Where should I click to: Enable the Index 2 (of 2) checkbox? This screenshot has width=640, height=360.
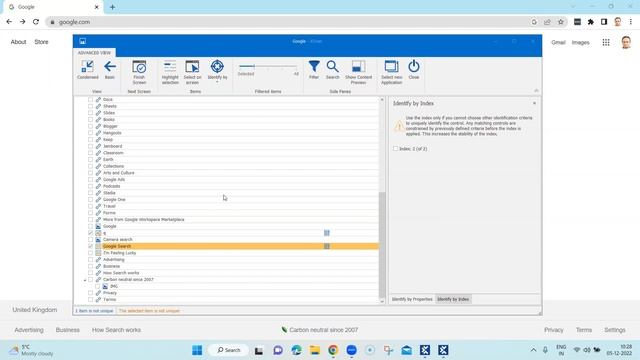click(396, 149)
